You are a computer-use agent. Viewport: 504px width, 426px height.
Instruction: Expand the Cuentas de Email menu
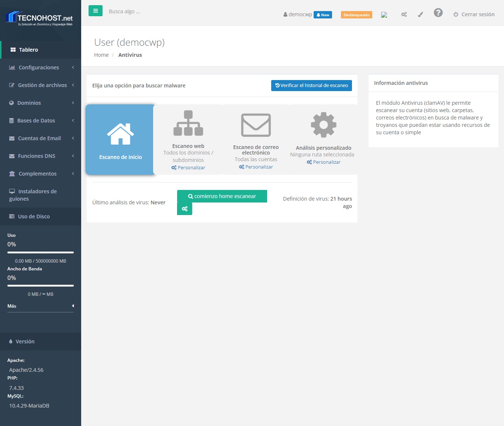click(41, 138)
